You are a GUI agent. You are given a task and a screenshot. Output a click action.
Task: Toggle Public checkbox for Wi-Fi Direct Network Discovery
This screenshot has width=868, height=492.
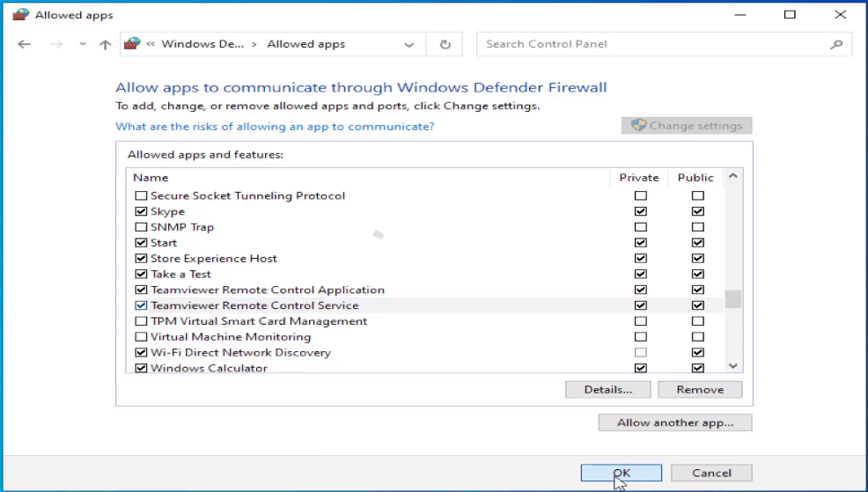tap(697, 353)
